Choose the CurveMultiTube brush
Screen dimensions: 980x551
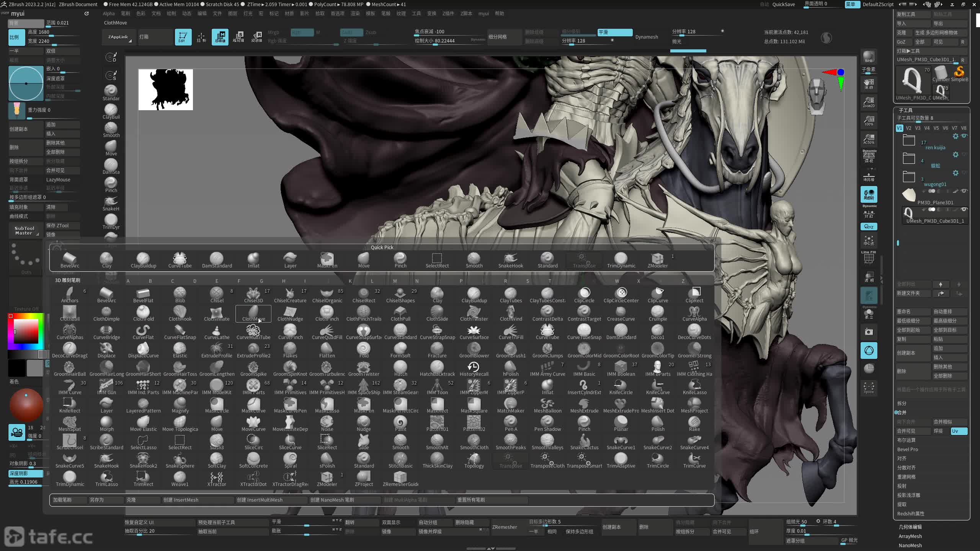tap(253, 332)
